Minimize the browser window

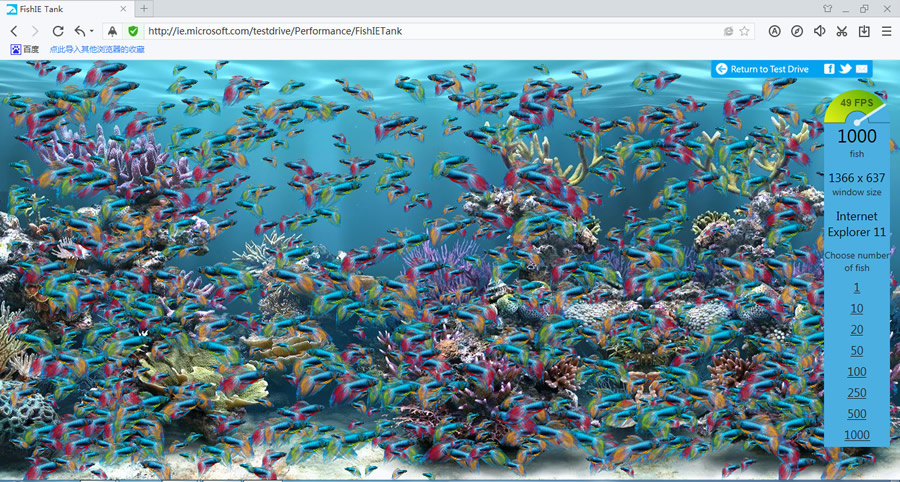coord(845,10)
